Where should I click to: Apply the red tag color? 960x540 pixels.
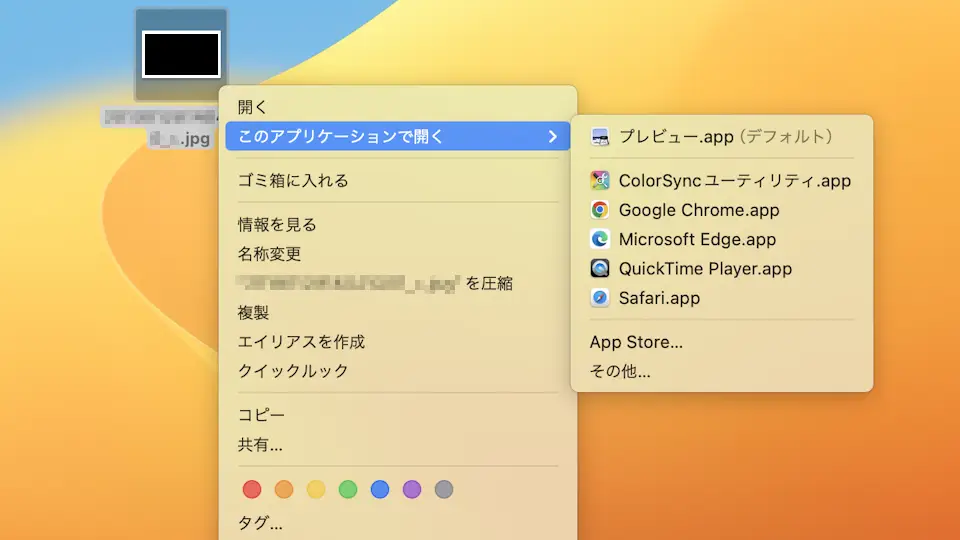252,489
